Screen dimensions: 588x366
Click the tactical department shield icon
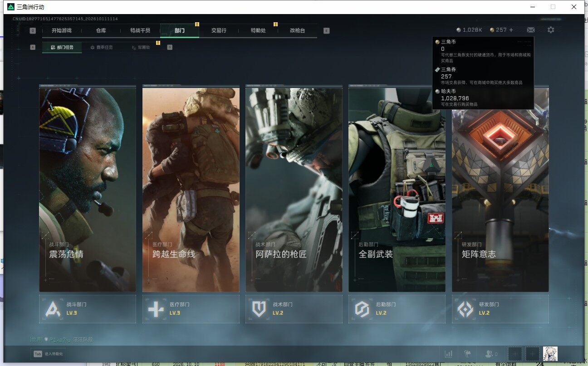click(259, 309)
